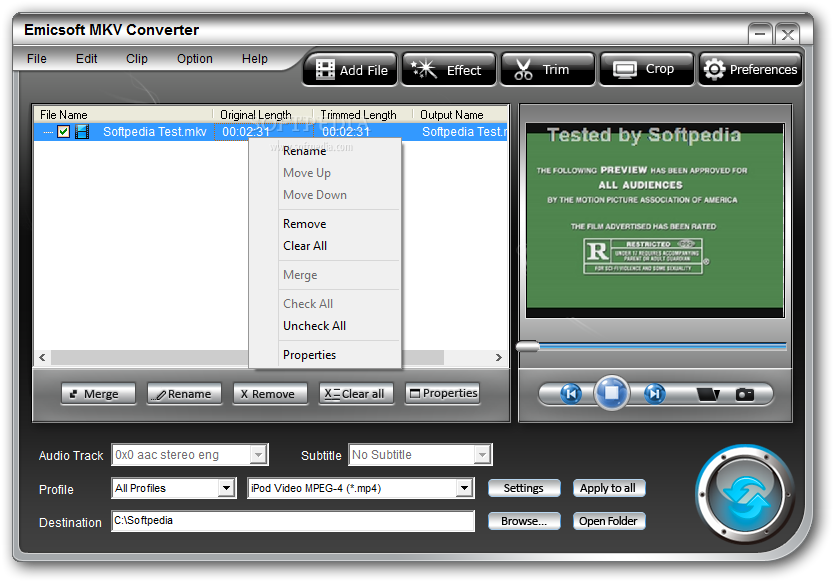Open the Clip menu
This screenshot has width=834, height=582.
coord(137,59)
